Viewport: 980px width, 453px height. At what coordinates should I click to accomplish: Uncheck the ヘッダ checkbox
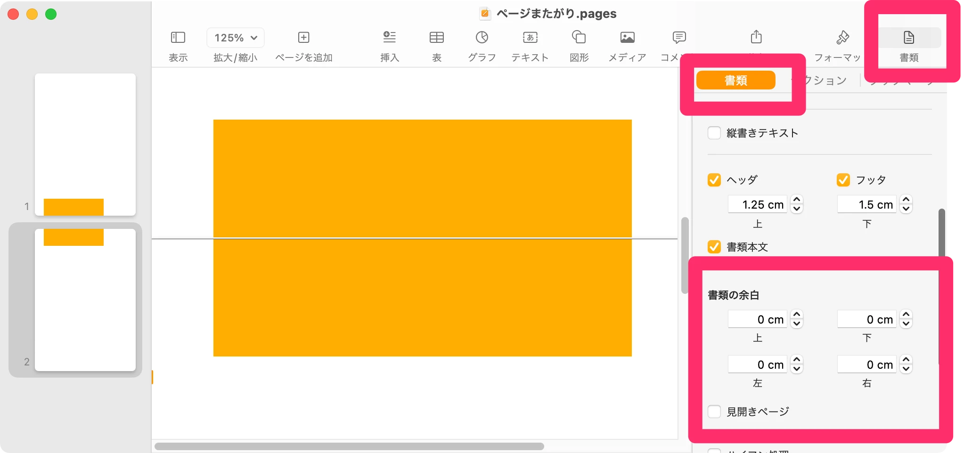714,180
